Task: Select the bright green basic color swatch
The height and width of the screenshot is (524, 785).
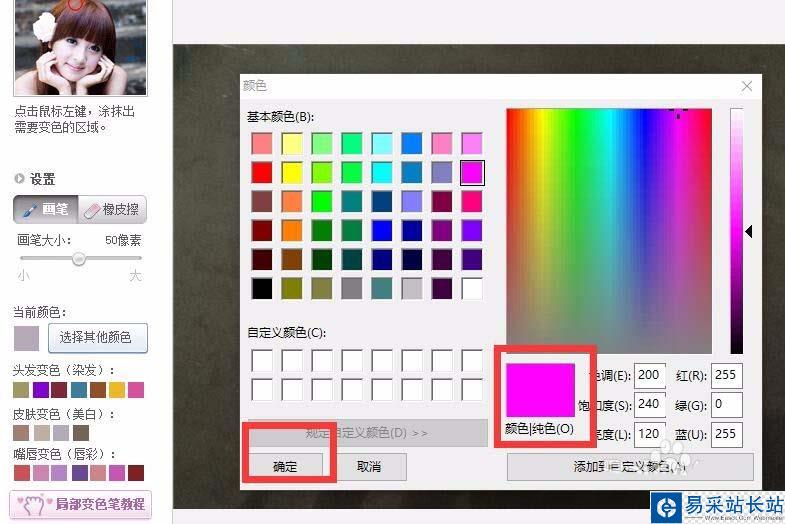Action: (x=322, y=202)
